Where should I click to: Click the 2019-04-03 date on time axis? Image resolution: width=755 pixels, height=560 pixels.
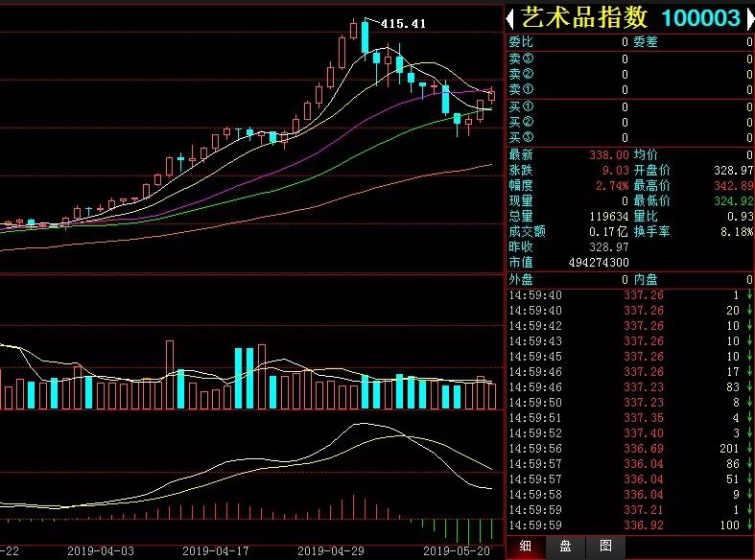[x=101, y=550]
